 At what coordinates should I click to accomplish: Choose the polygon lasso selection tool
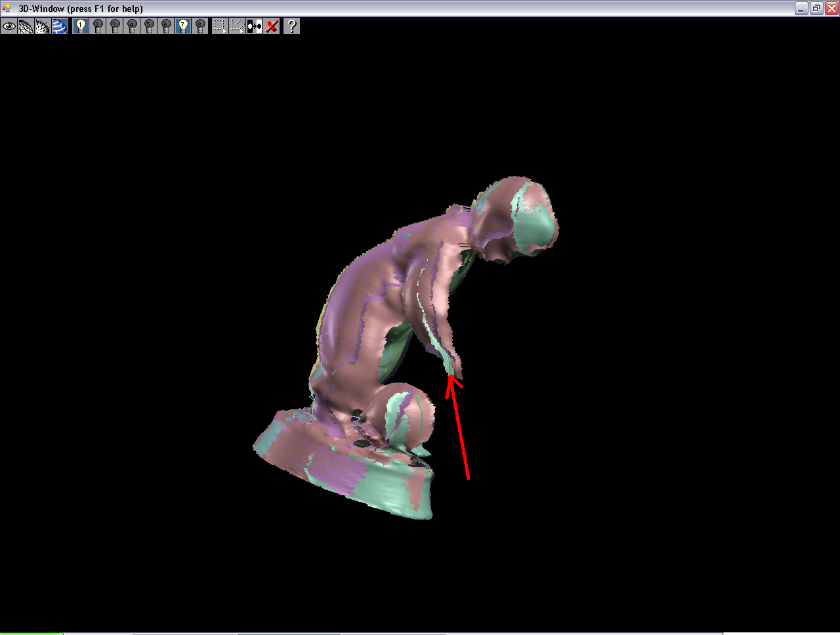point(237,26)
